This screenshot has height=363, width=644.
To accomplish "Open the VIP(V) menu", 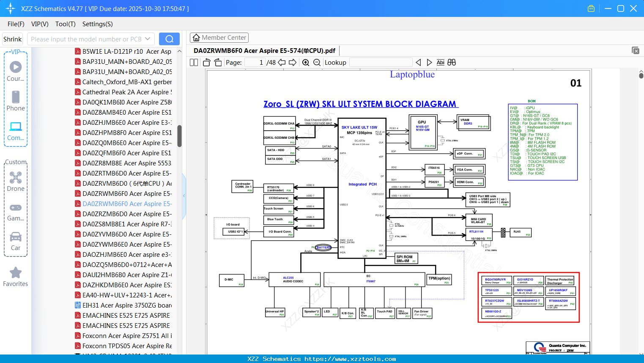I will (40, 24).
